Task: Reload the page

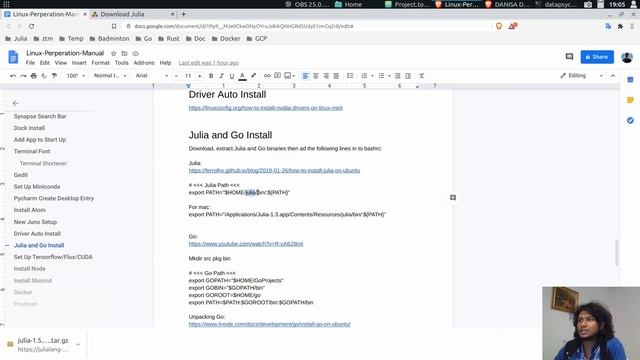Action: tap(31, 26)
